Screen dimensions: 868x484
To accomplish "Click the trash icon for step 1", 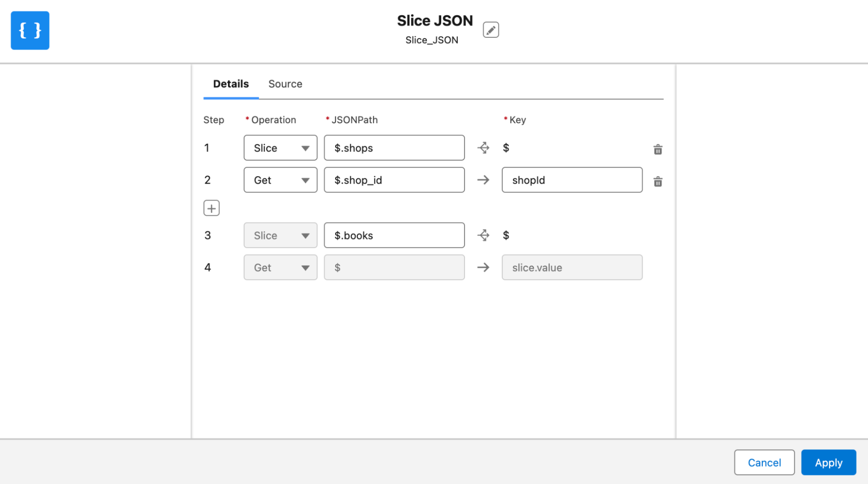I will coord(658,149).
